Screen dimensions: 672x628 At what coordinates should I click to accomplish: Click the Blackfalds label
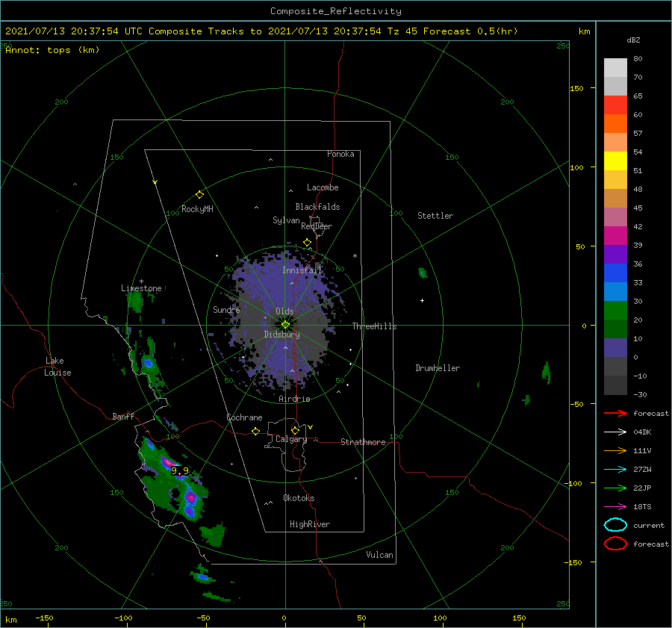click(317, 207)
